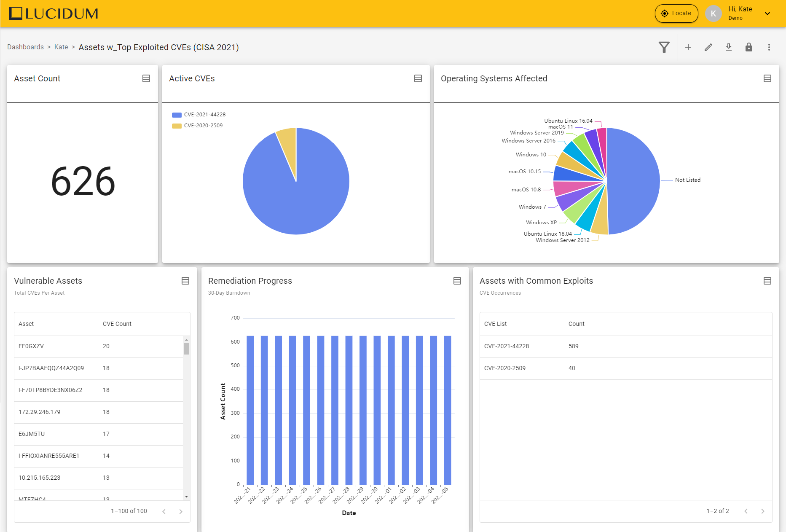The image size is (786, 532).
Task: Select the edit dashboard pencil icon
Action: pos(708,47)
